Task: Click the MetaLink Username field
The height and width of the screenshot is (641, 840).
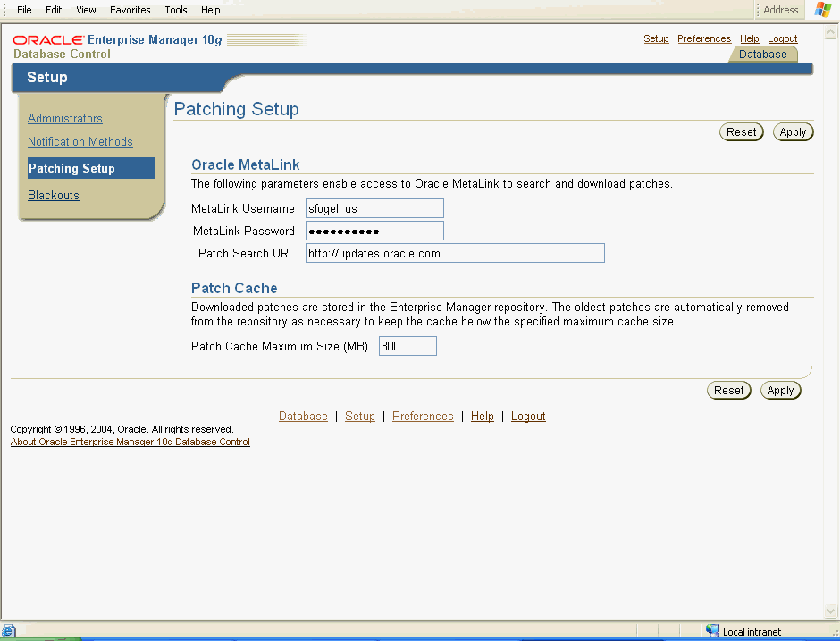Action: point(374,208)
